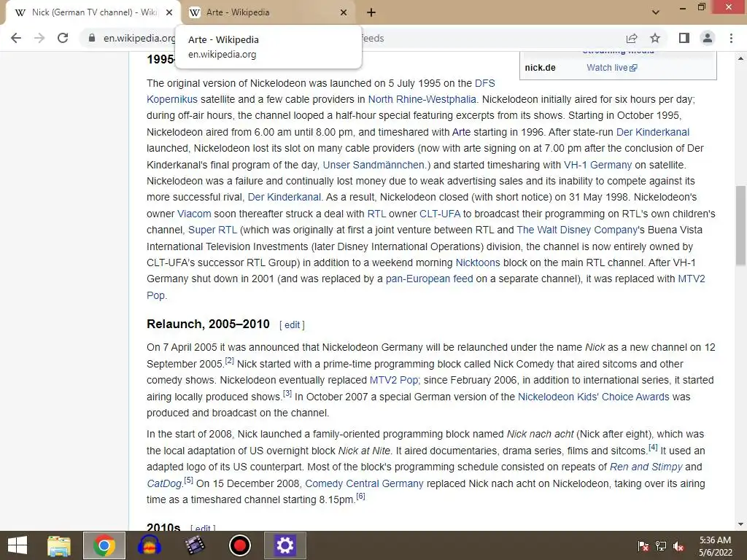View site security lock info
Viewport: 747px width, 560px height.
tap(92, 38)
